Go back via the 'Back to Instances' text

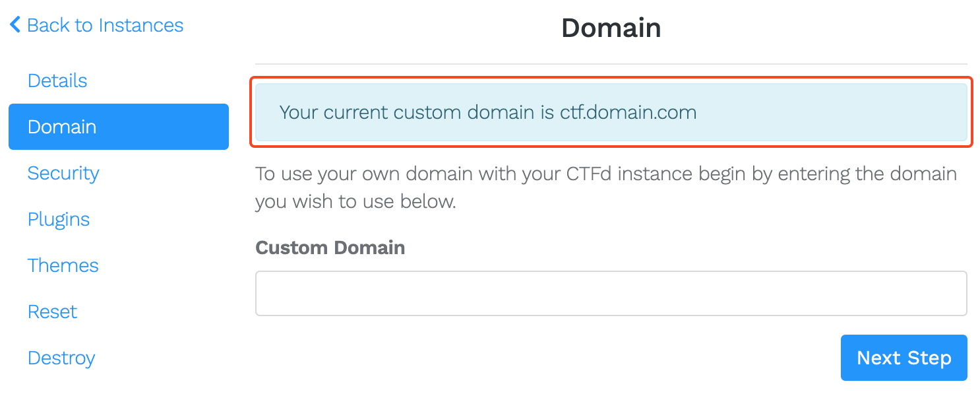point(106,26)
